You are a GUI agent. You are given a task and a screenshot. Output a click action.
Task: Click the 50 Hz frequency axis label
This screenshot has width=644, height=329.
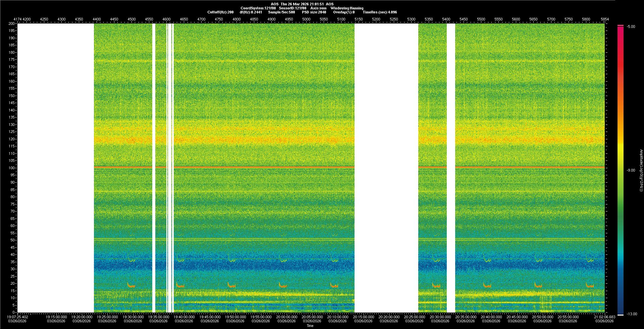click(12, 240)
